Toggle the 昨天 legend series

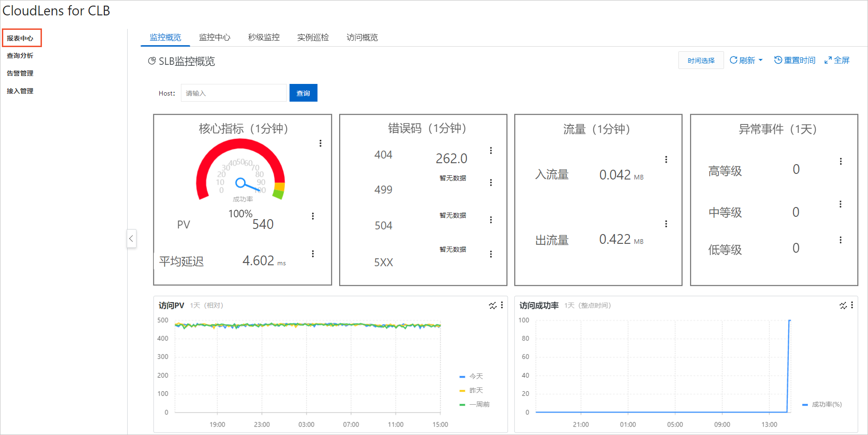[471, 390]
